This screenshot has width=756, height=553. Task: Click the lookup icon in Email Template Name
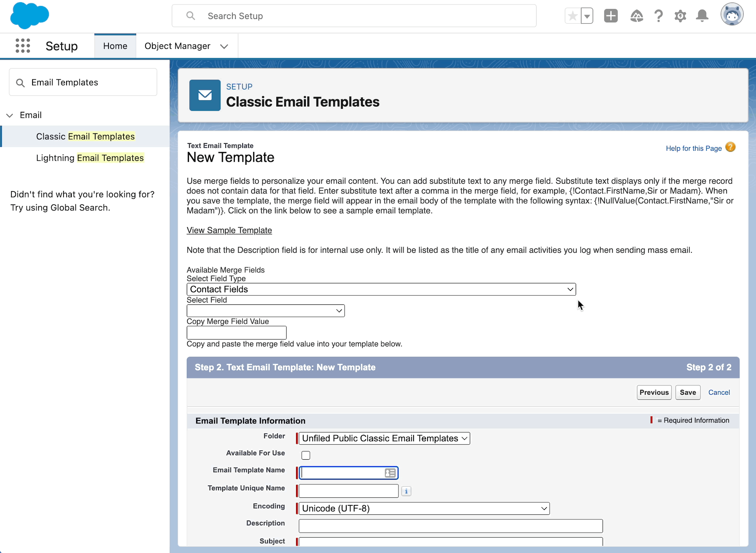pos(390,473)
